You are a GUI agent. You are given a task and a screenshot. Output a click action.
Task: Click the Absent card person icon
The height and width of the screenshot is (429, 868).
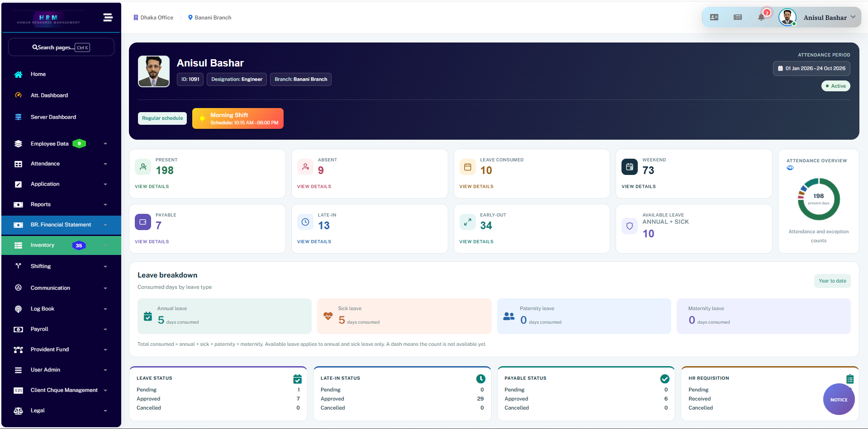click(305, 167)
